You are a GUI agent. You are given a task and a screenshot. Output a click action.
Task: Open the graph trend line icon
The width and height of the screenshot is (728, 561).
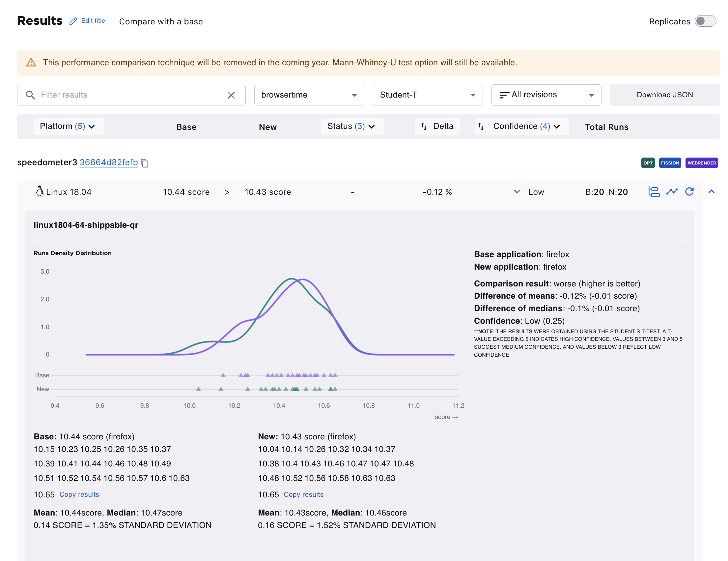(x=672, y=192)
